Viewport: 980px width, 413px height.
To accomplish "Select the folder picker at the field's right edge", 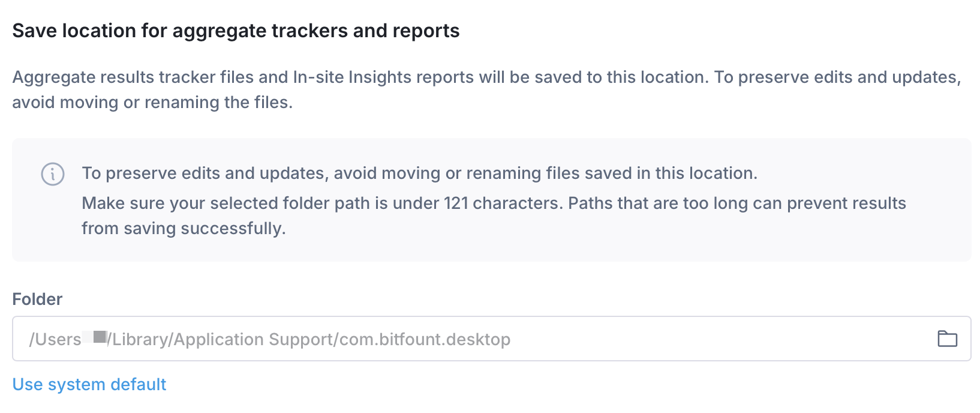I will [x=948, y=339].
